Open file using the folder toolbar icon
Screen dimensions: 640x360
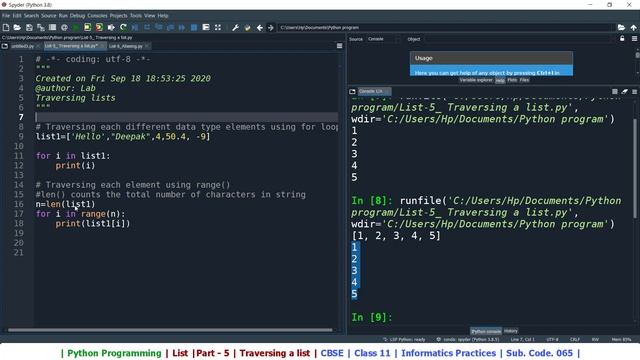(x=17, y=27)
